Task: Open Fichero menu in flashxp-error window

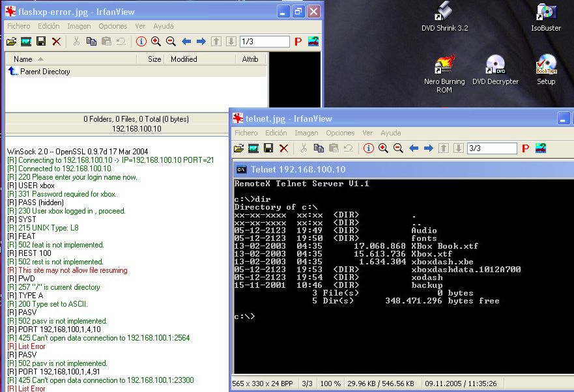Action: pyautogui.click(x=18, y=27)
